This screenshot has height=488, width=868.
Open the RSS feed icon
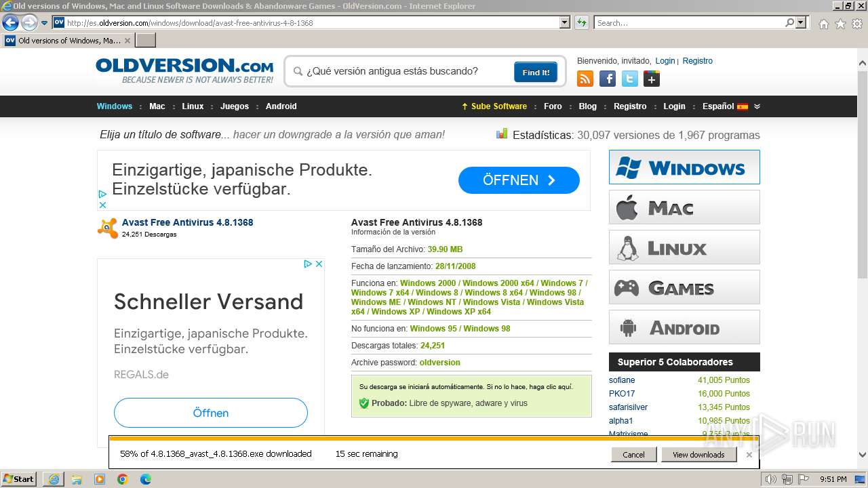[x=585, y=79]
